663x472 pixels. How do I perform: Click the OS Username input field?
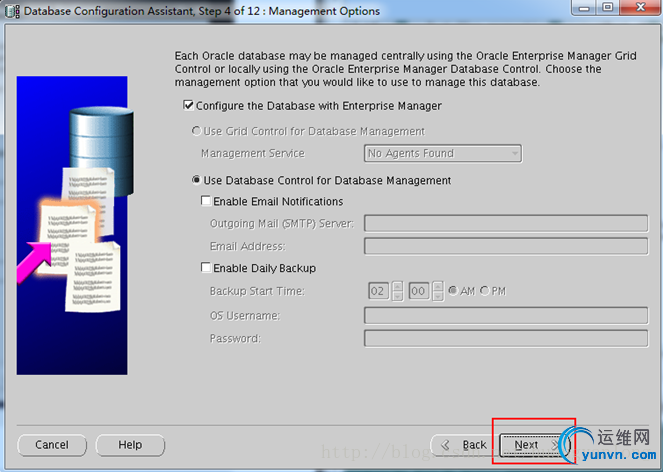pyautogui.click(x=506, y=316)
